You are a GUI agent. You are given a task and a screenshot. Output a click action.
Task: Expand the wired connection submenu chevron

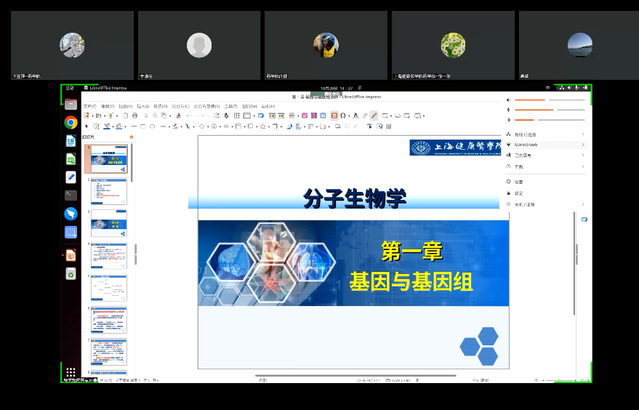583,134
